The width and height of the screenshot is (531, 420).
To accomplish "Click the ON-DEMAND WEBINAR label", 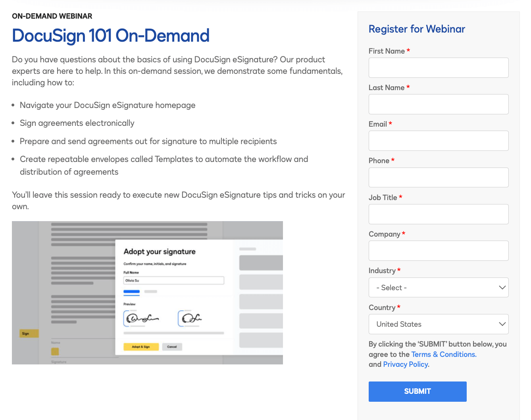I will [52, 16].
